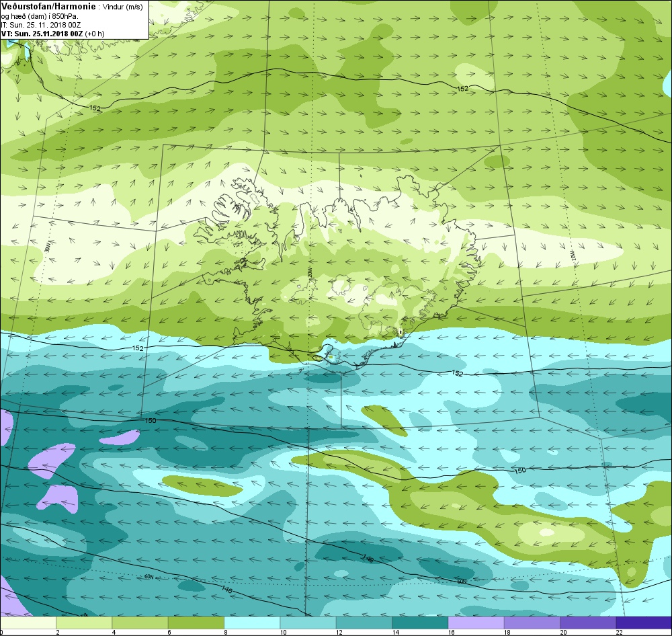Click the 18–20 m/s purple legend swatch

[x=532, y=622]
